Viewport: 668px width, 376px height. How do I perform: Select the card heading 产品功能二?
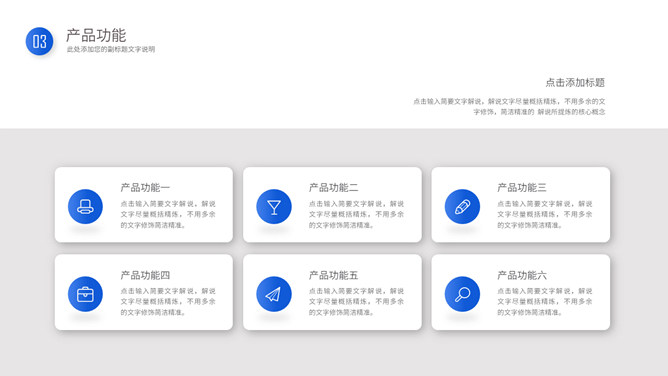tap(334, 187)
